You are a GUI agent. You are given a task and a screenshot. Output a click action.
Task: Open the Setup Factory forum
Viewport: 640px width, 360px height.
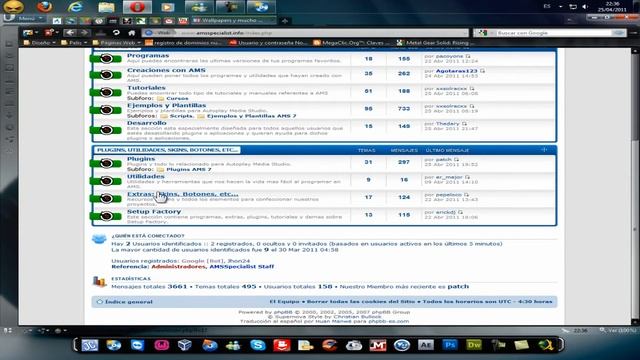[154, 211]
